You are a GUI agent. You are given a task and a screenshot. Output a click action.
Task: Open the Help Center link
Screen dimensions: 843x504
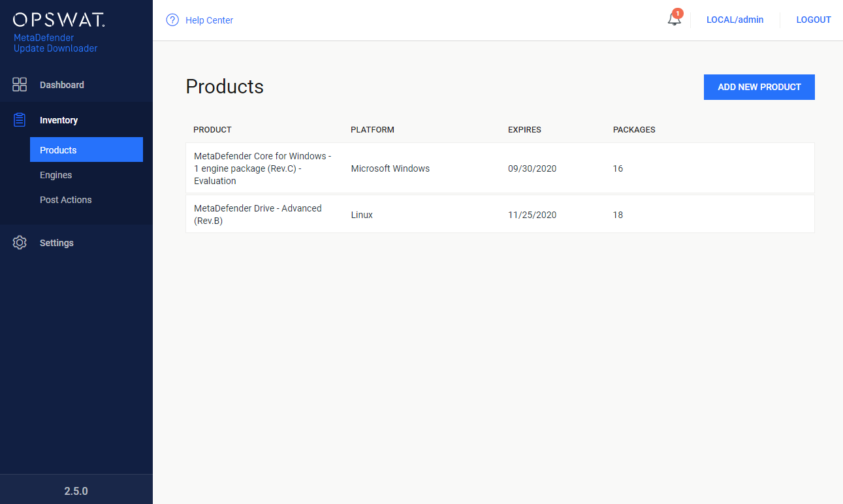(209, 20)
